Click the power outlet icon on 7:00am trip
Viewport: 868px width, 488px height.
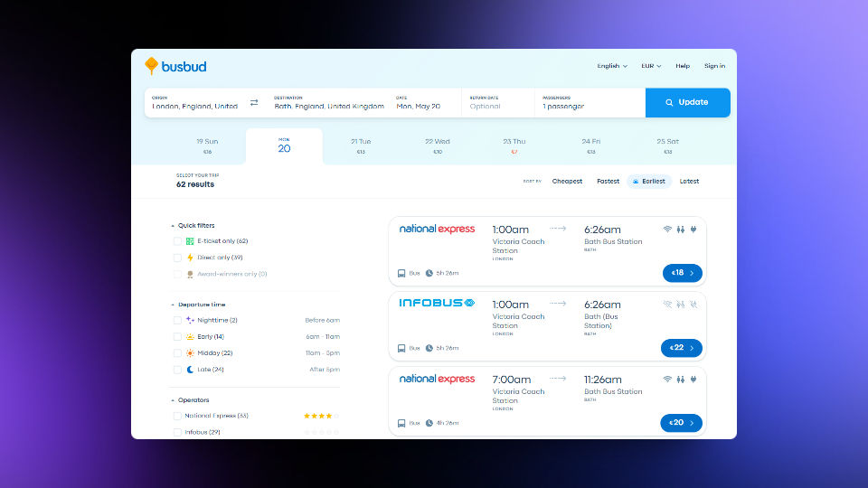(693, 379)
